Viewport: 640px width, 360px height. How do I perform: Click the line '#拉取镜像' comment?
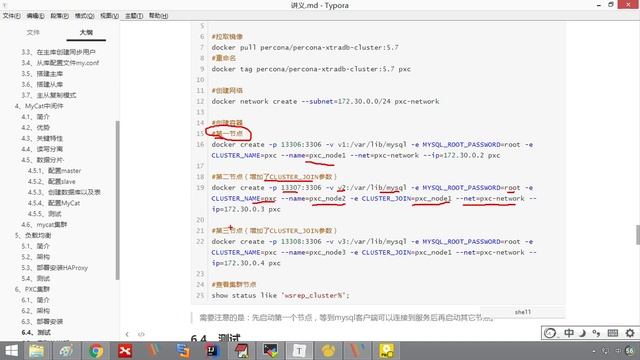coord(227,37)
